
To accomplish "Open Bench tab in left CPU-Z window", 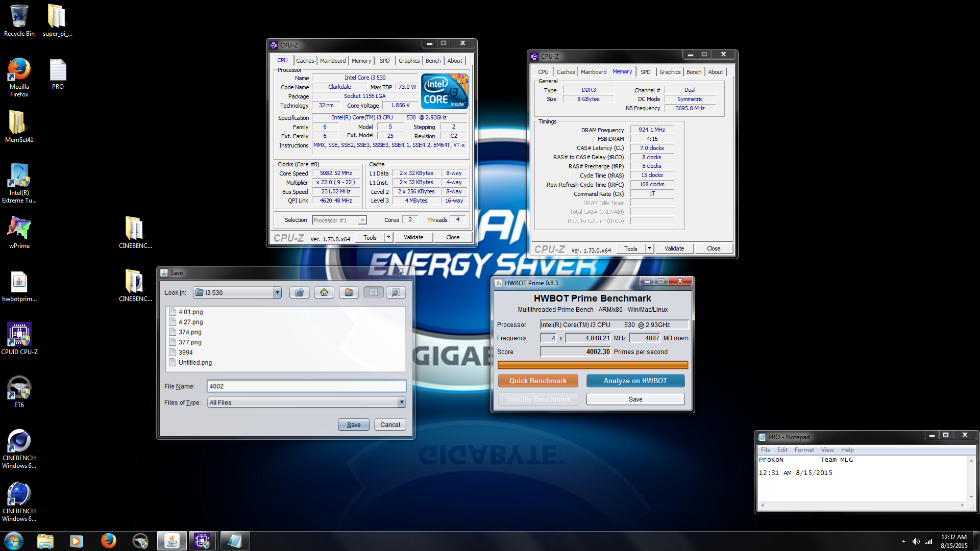I will (433, 61).
